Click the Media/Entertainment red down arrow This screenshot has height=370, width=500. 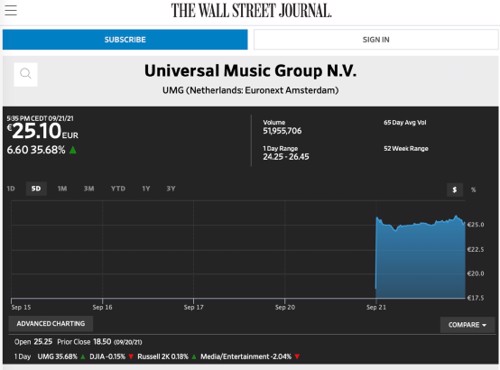click(297, 357)
